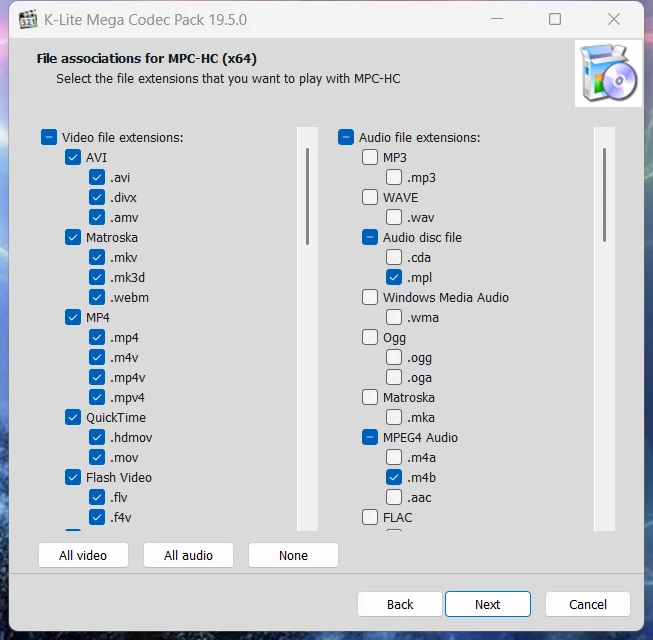Click the audio extensions list scrollbar
Viewport: 653px width, 640px height.
(604, 196)
